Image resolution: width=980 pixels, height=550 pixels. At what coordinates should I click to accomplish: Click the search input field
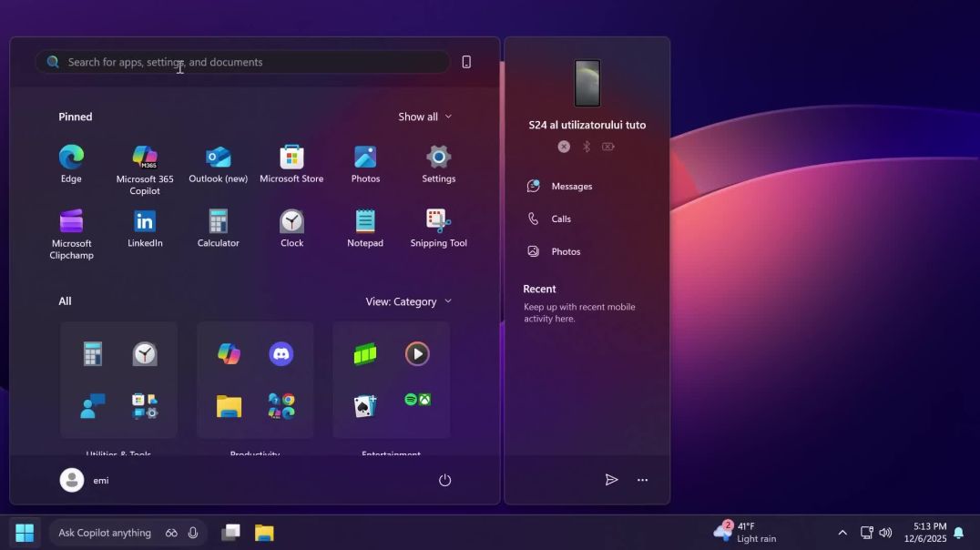(241, 61)
